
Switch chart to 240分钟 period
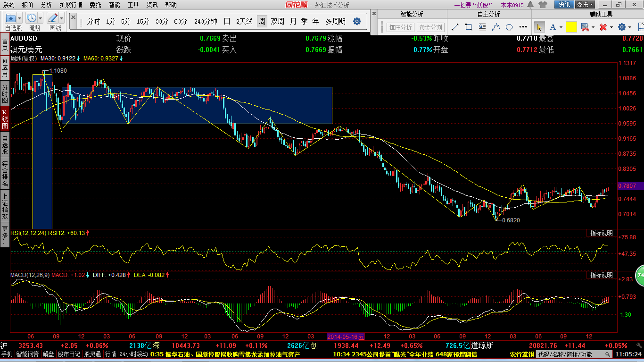tap(206, 21)
